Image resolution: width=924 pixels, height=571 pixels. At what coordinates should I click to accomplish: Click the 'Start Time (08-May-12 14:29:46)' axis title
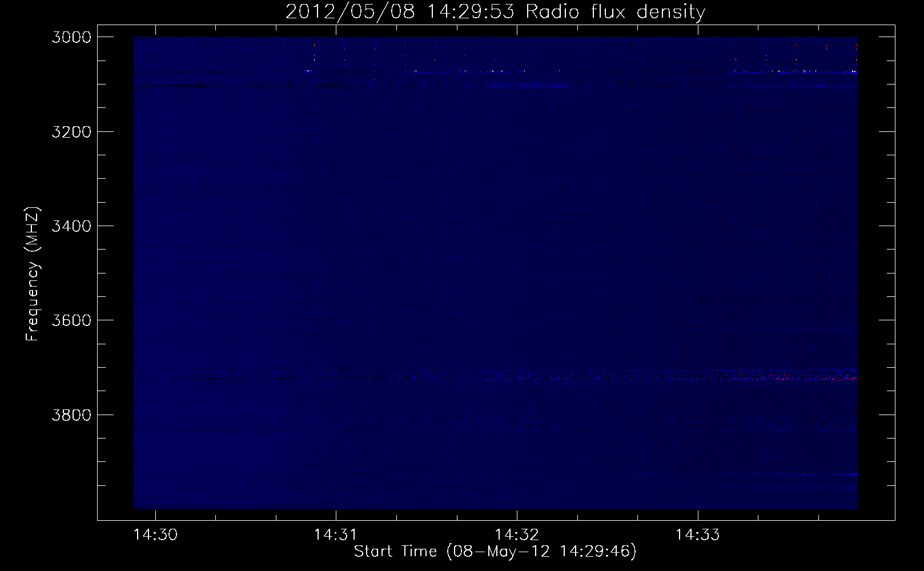click(x=495, y=552)
